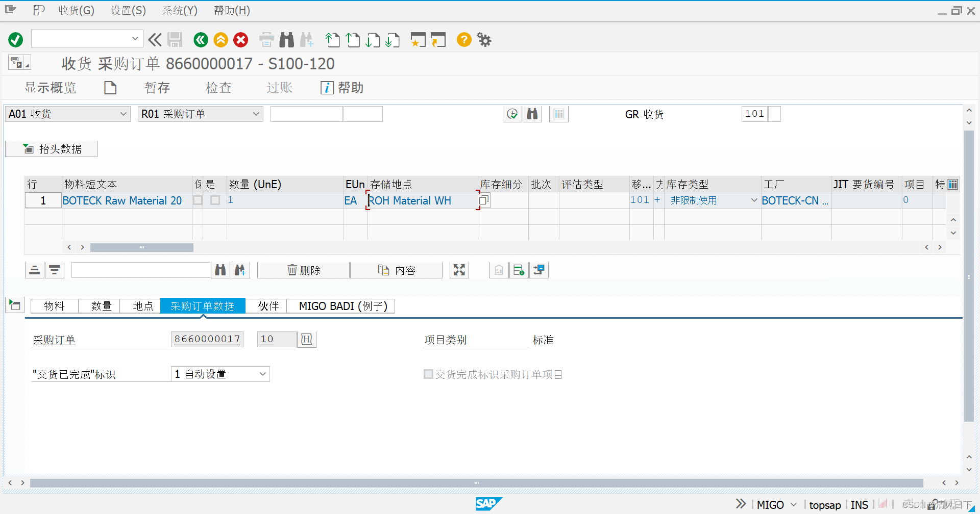Click the Find Next binoculars icon
The image size is (980, 514).
[x=307, y=40]
